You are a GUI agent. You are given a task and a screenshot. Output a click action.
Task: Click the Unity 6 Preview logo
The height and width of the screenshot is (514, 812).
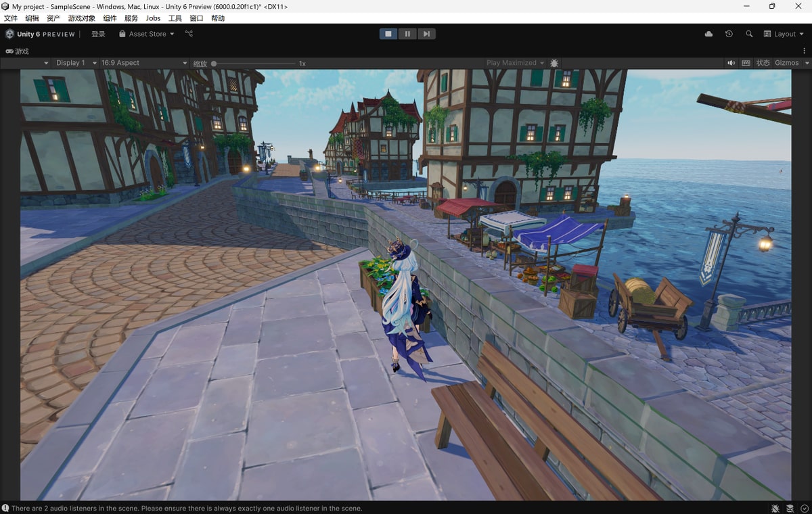(40, 34)
